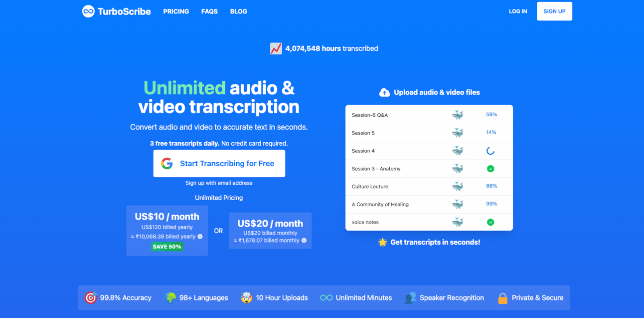This screenshot has width=644, height=318.
Task: Select the US$10 / month yearly plan card
Action: pyautogui.click(x=167, y=231)
